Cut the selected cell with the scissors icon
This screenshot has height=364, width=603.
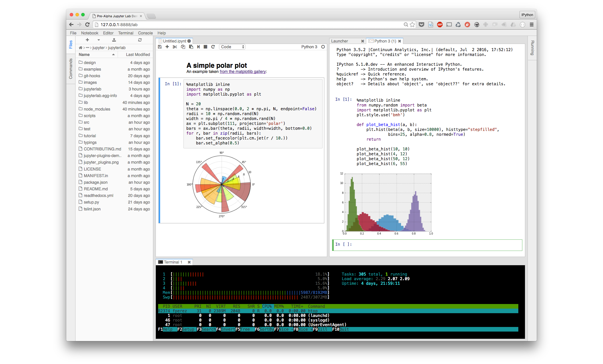click(175, 47)
